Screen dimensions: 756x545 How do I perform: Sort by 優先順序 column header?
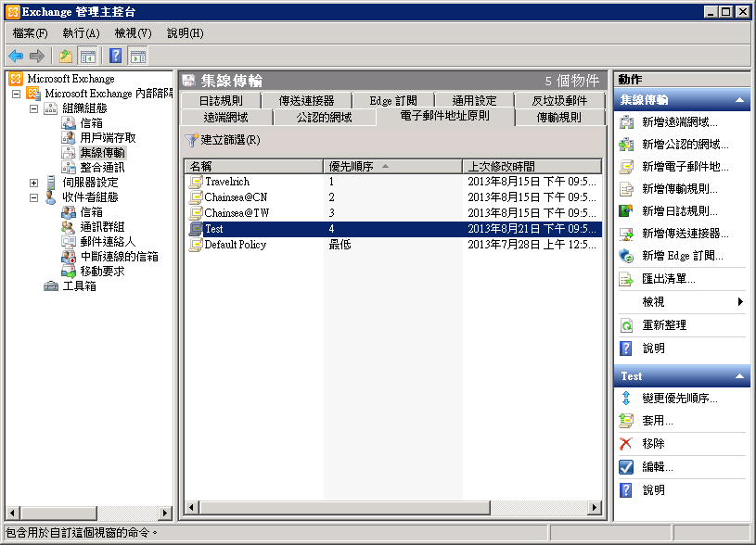point(392,166)
